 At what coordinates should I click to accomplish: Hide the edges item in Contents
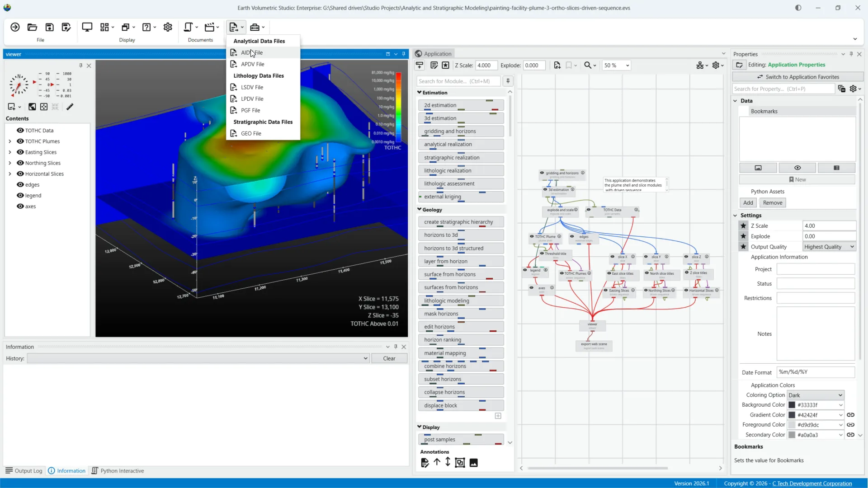pyautogui.click(x=20, y=184)
